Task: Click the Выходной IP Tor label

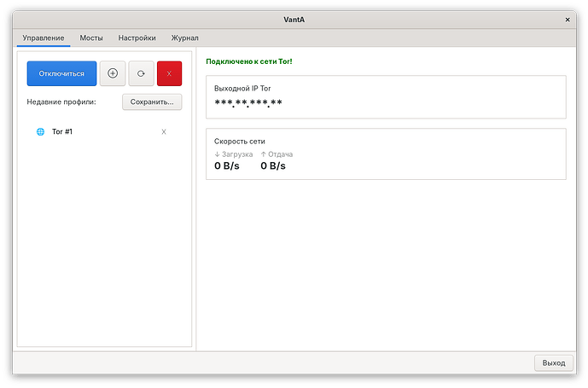Action: click(x=242, y=89)
